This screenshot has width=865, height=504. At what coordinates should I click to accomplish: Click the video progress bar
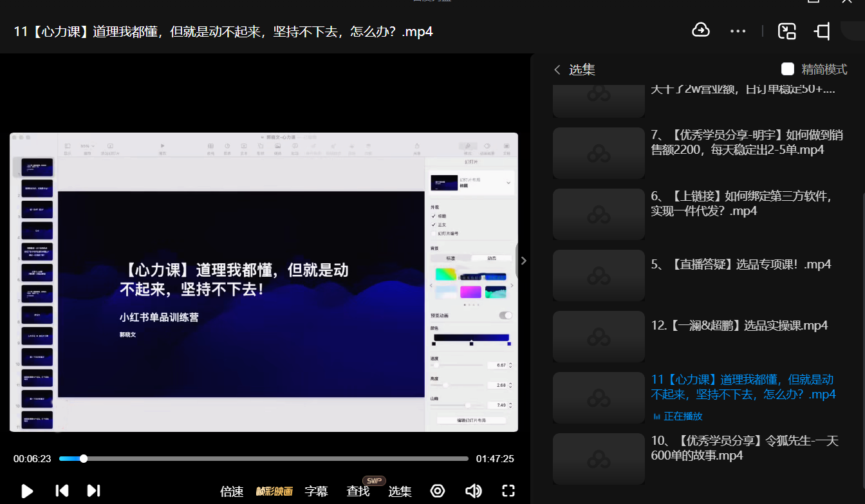264,459
